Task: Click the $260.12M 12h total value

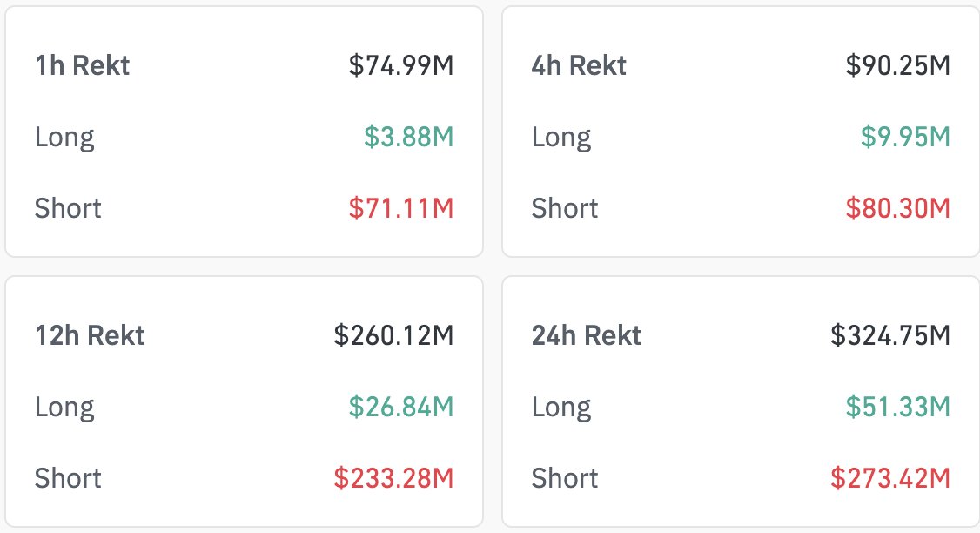Action: point(393,335)
